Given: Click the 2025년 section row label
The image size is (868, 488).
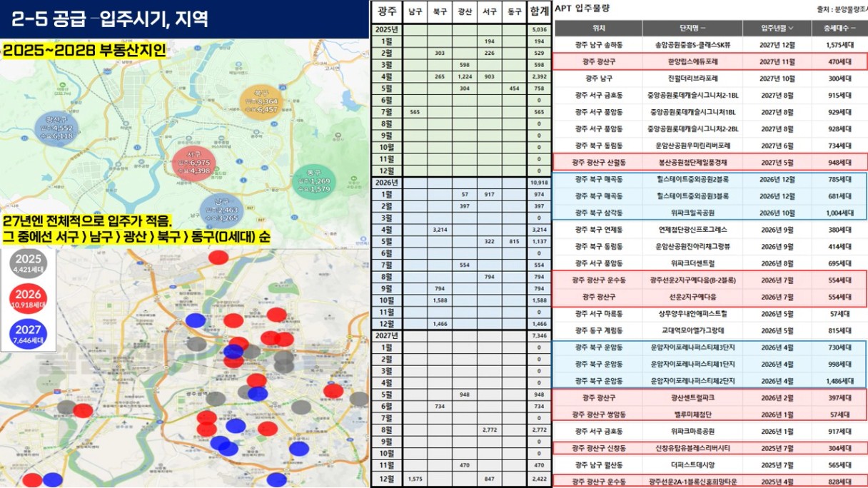Looking at the screenshot, I should pos(387,29).
